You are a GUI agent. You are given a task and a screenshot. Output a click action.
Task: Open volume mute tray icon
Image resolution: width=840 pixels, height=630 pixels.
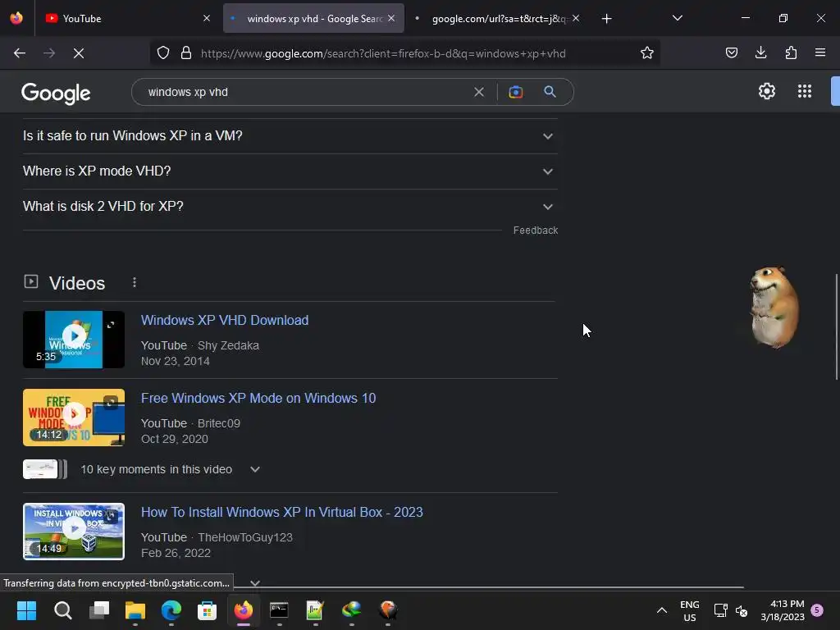742,610
